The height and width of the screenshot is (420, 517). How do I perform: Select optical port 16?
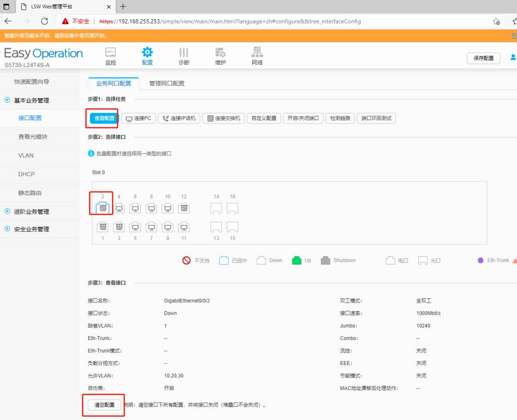pyautogui.click(x=233, y=208)
